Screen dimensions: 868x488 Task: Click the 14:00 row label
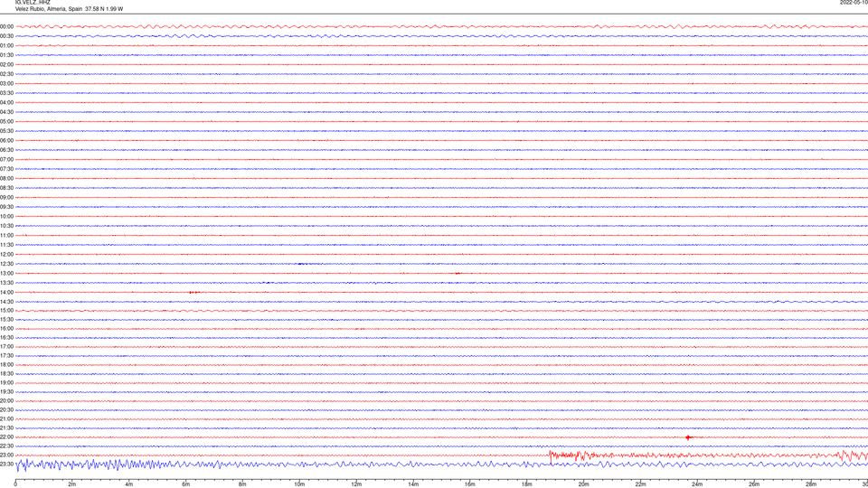pos(6,292)
